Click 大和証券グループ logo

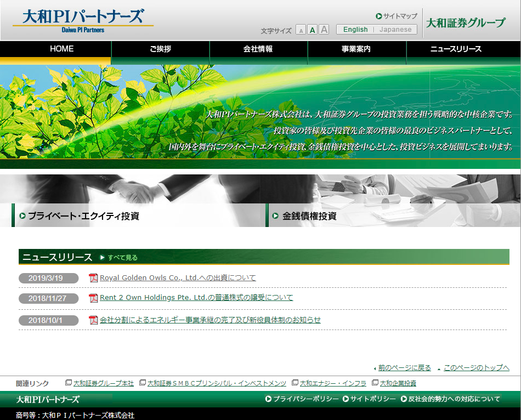tap(466, 22)
